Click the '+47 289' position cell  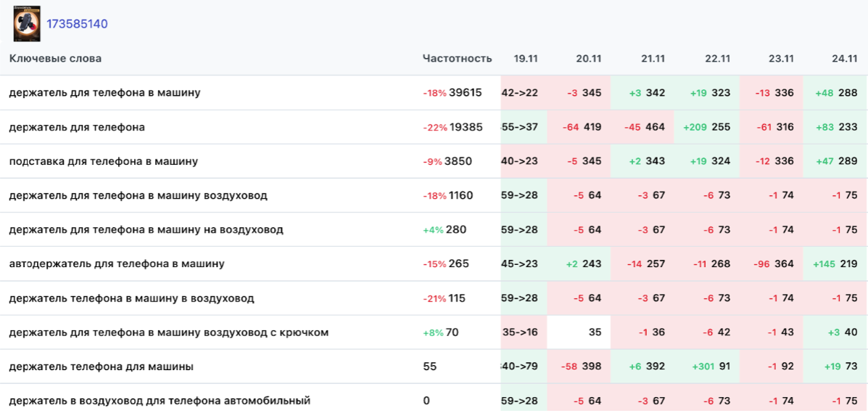click(x=835, y=161)
